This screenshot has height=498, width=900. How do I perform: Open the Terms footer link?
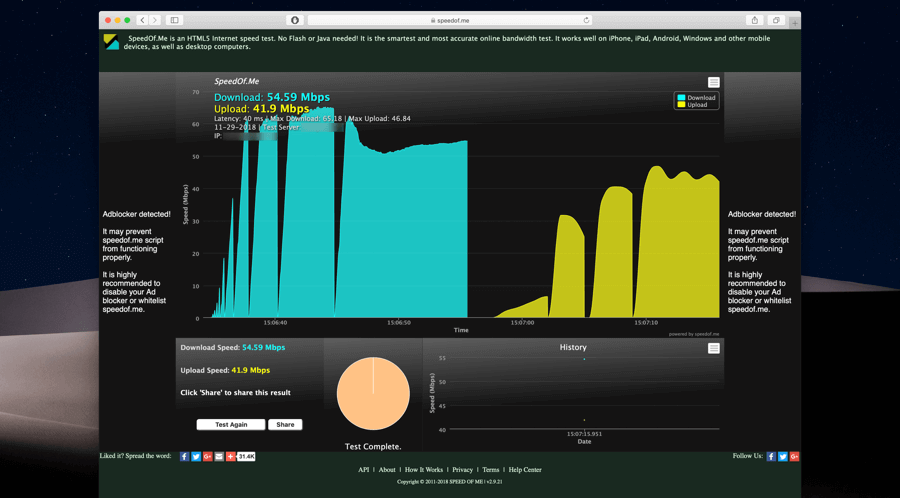point(491,470)
